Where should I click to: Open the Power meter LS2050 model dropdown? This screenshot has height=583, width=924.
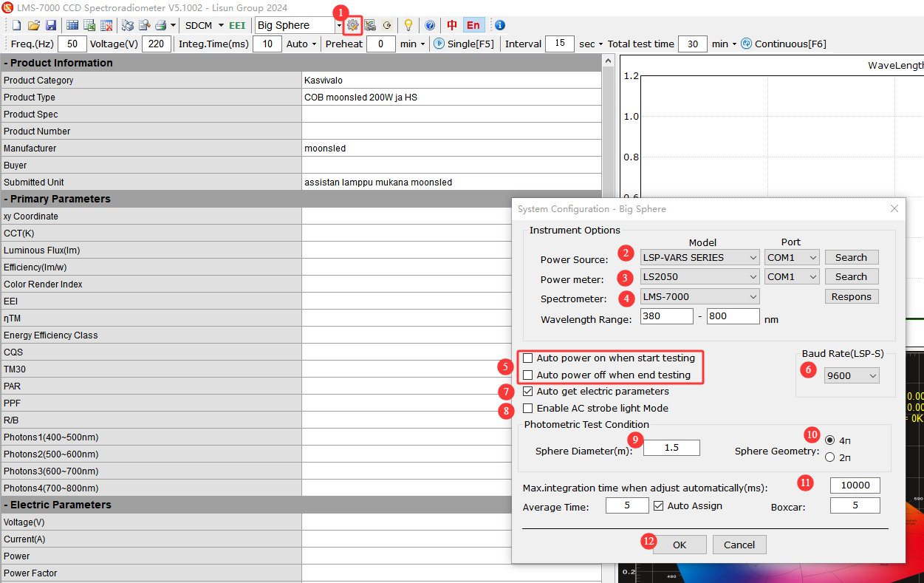point(699,277)
